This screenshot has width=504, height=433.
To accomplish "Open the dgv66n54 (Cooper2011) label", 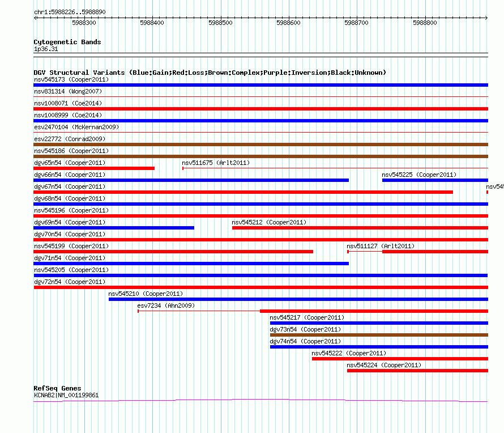I will click(x=70, y=175).
